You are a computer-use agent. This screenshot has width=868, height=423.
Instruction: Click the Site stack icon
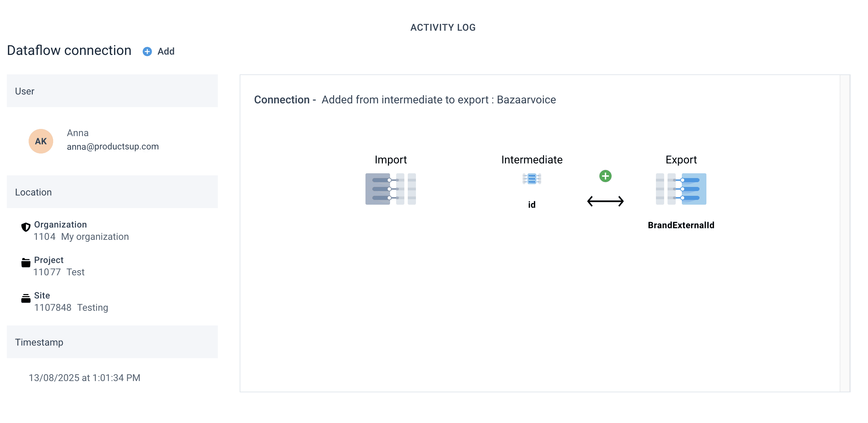point(26,298)
